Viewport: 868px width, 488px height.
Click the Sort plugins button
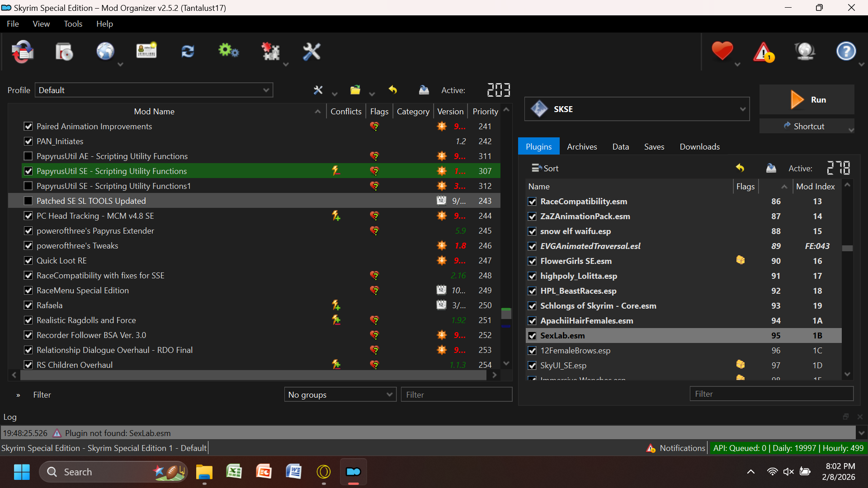point(545,168)
